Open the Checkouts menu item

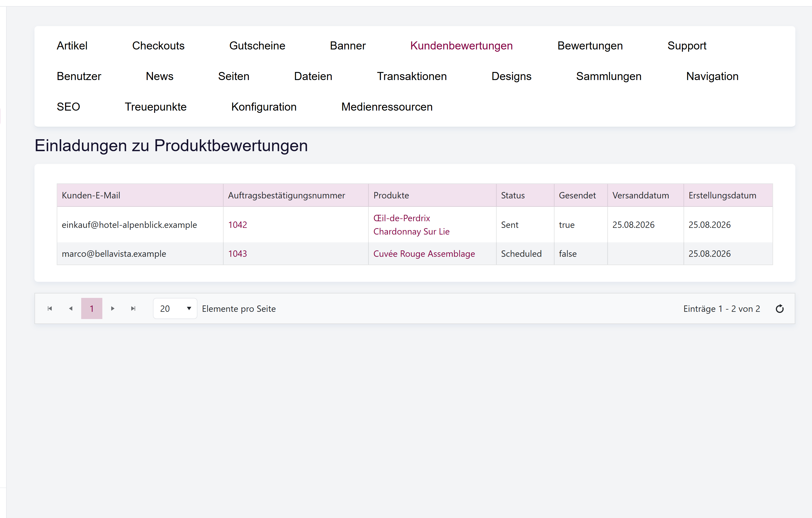click(x=158, y=46)
